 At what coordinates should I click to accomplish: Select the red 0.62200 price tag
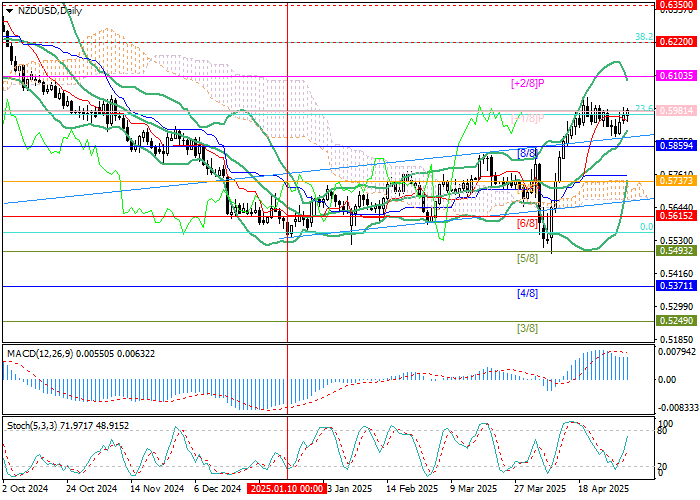(676, 43)
